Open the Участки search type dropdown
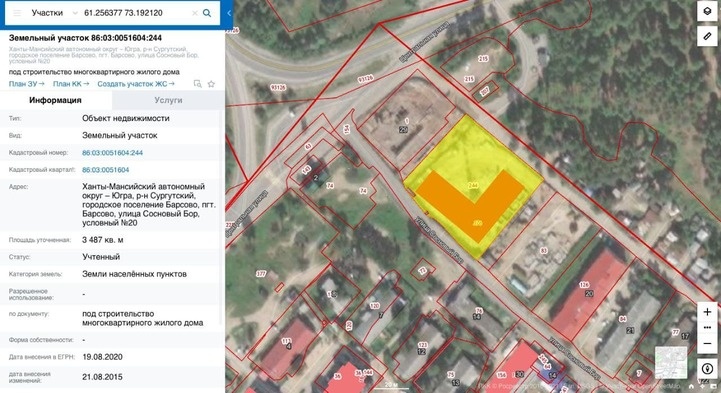 tap(54, 13)
